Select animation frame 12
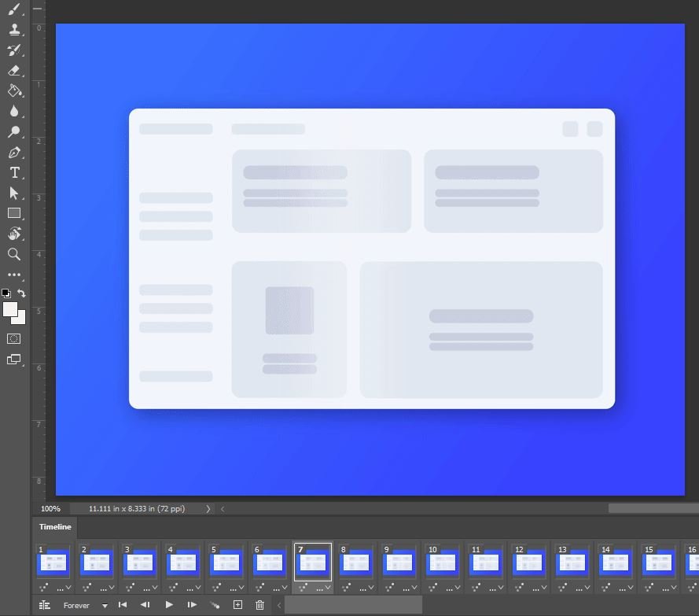This screenshot has height=616, width=699. click(x=529, y=562)
